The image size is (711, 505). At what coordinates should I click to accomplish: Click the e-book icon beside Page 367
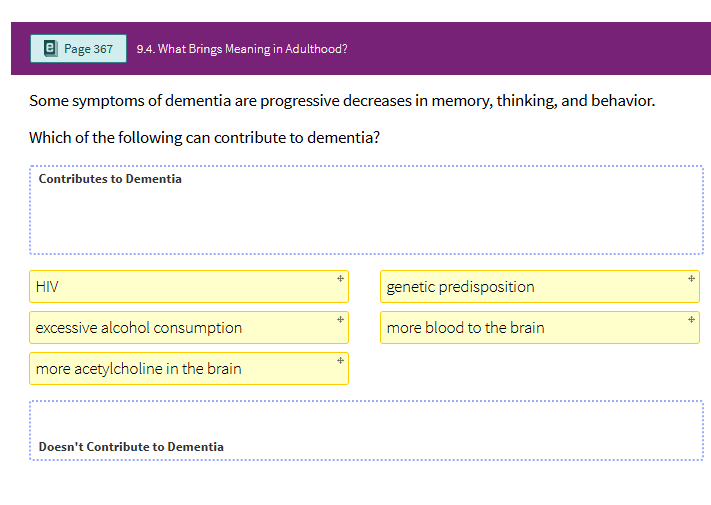point(50,48)
